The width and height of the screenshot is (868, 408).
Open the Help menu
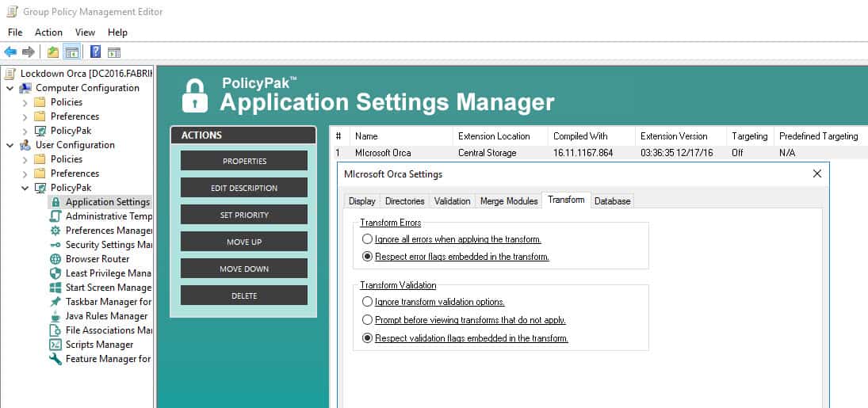pyautogui.click(x=117, y=32)
